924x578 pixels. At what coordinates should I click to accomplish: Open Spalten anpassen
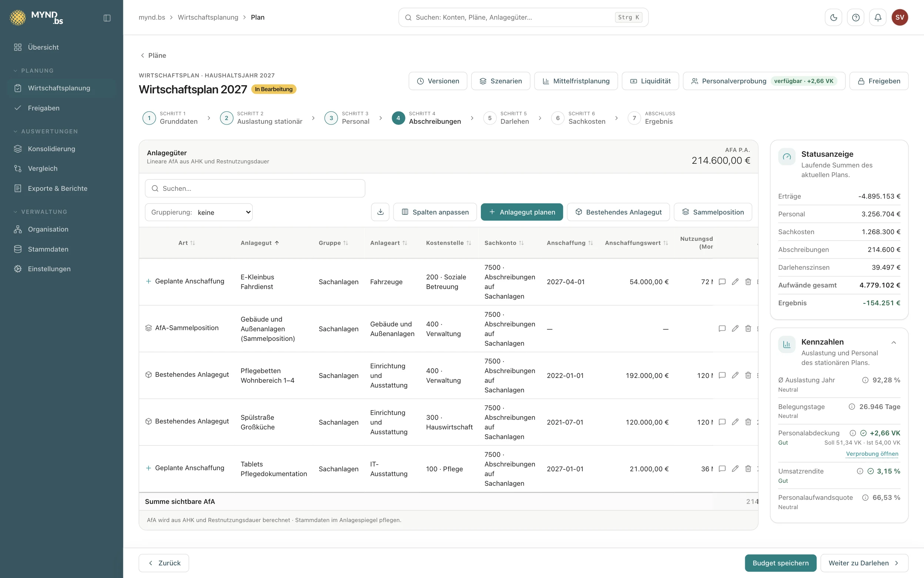point(435,212)
